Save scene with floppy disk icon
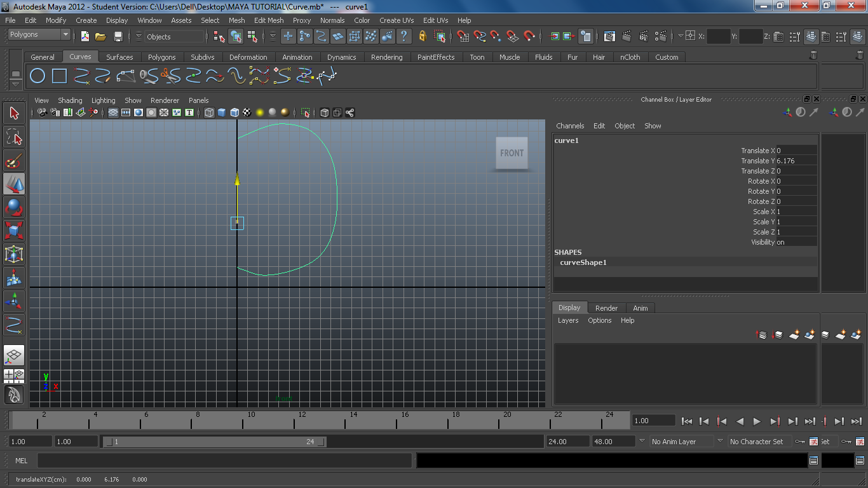The image size is (868, 488). [x=118, y=36]
